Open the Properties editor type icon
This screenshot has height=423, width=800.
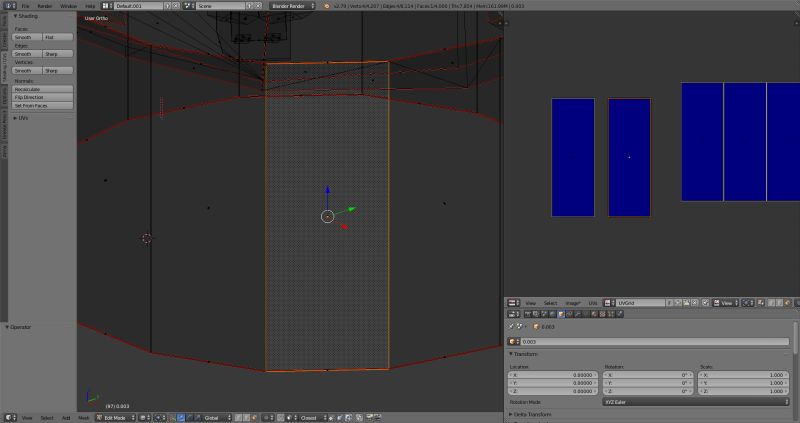click(x=513, y=314)
